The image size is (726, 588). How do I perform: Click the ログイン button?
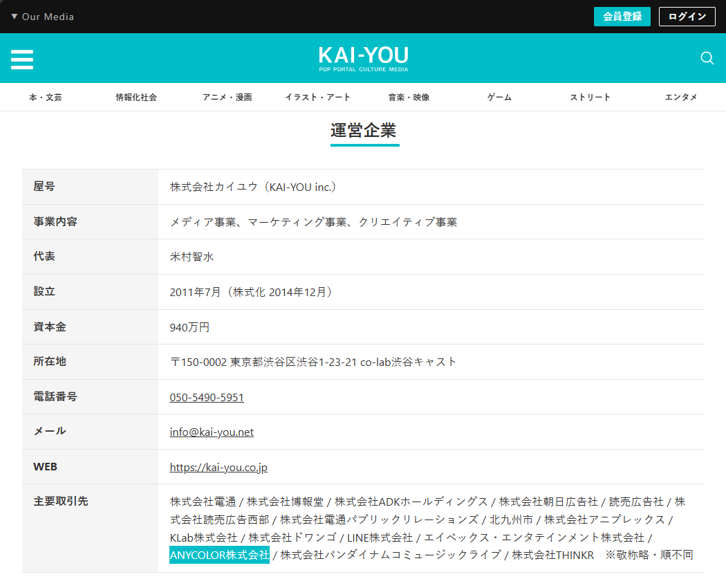click(687, 17)
